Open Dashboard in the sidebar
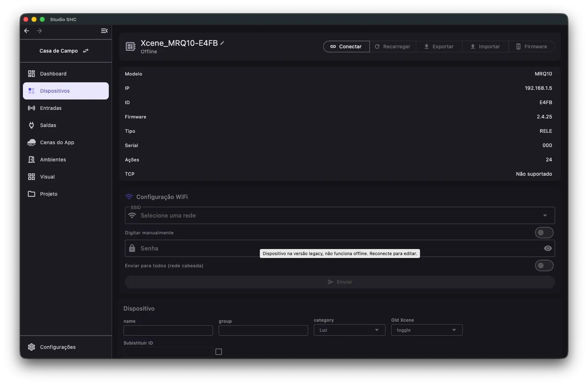 [66, 74]
